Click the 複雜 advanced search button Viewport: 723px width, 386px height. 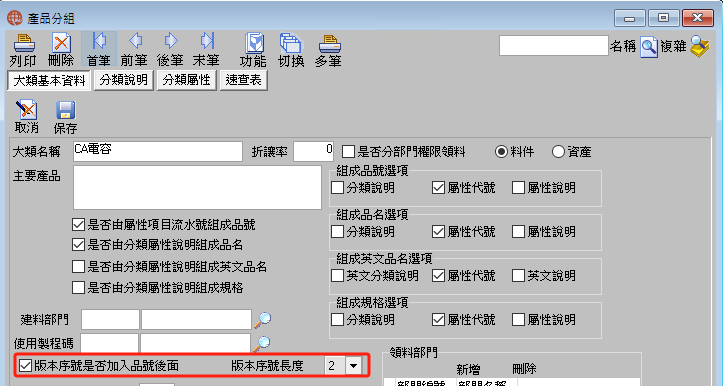(x=699, y=47)
